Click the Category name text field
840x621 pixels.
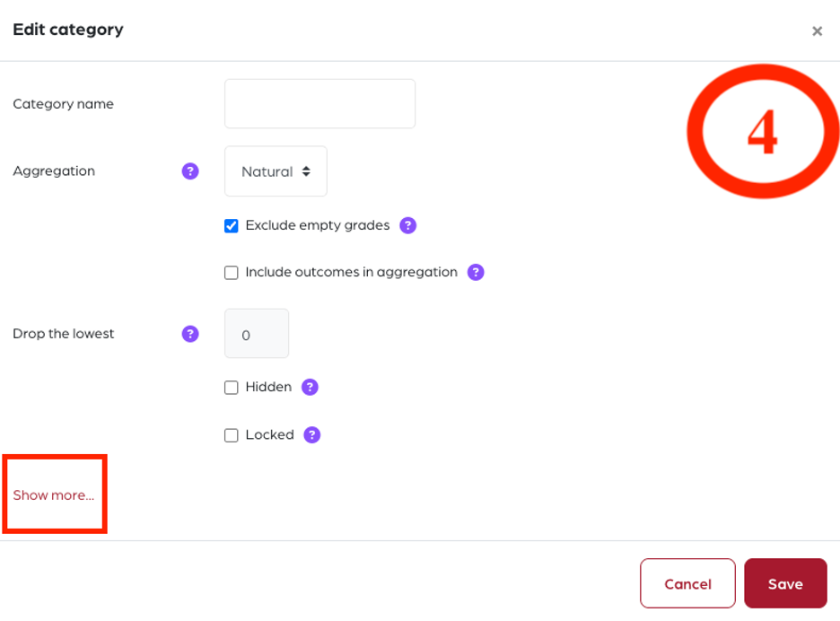click(319, 104)
